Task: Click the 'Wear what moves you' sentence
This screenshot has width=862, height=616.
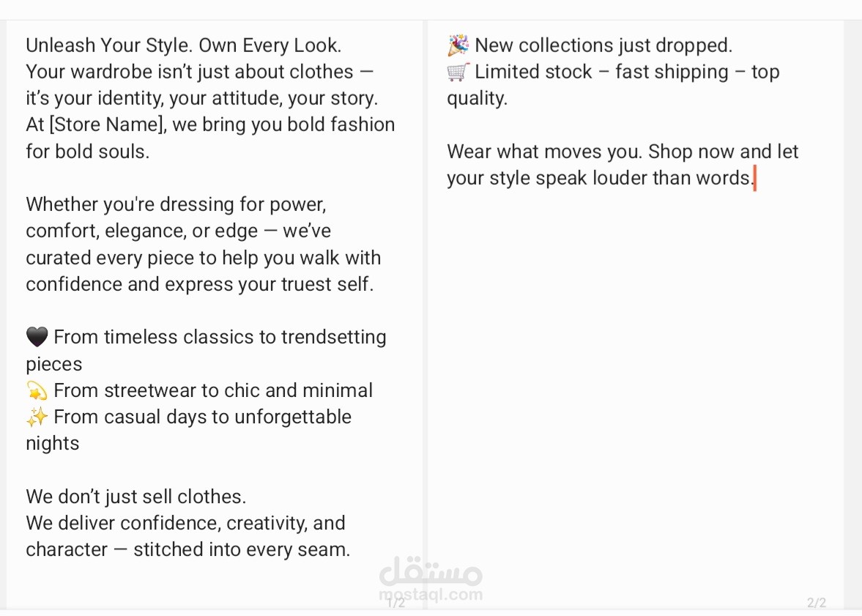Action: coord(545,151)
